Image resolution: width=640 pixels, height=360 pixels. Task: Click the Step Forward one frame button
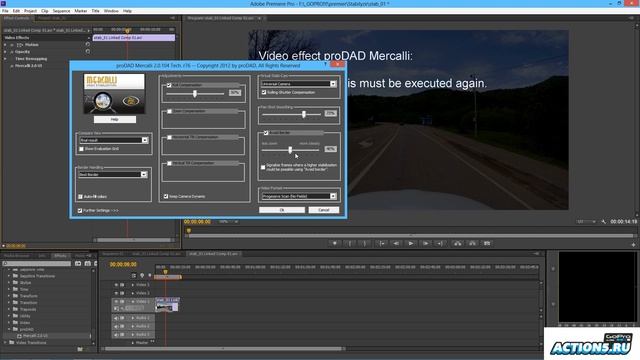pos(425,243)
